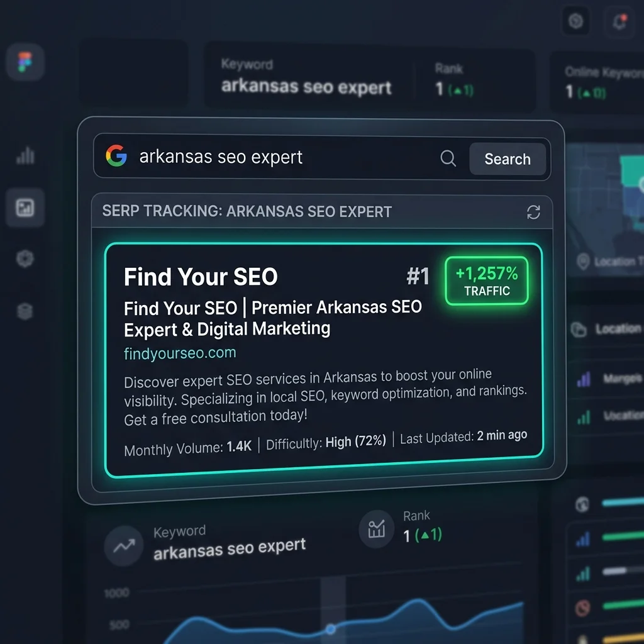
Task: Click the Google logo in search bar
Action: [x=116, y=156]
